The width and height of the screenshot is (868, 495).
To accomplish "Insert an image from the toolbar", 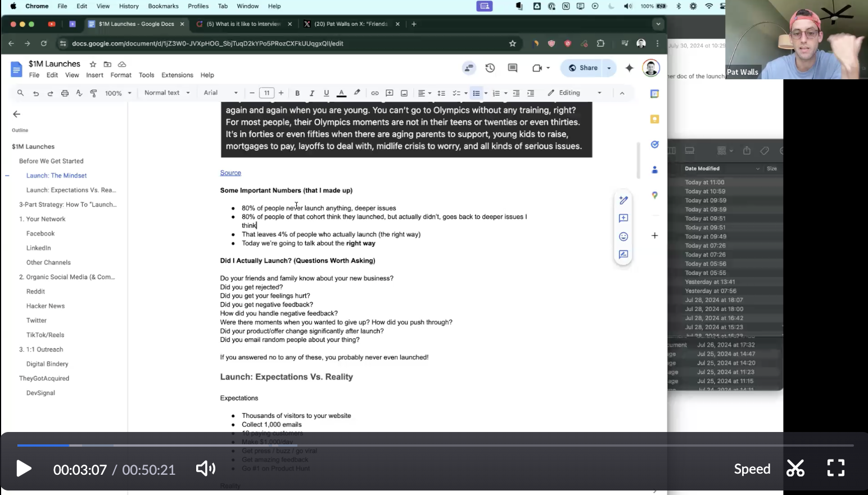I will 404,93.
